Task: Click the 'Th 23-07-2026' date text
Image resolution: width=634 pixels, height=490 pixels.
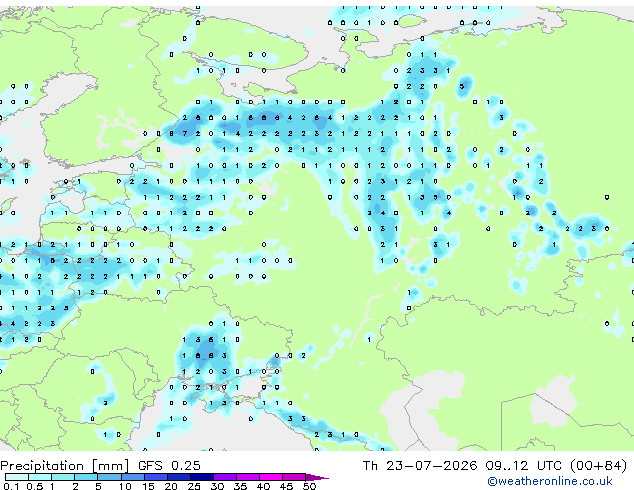Action: [420, 466]
